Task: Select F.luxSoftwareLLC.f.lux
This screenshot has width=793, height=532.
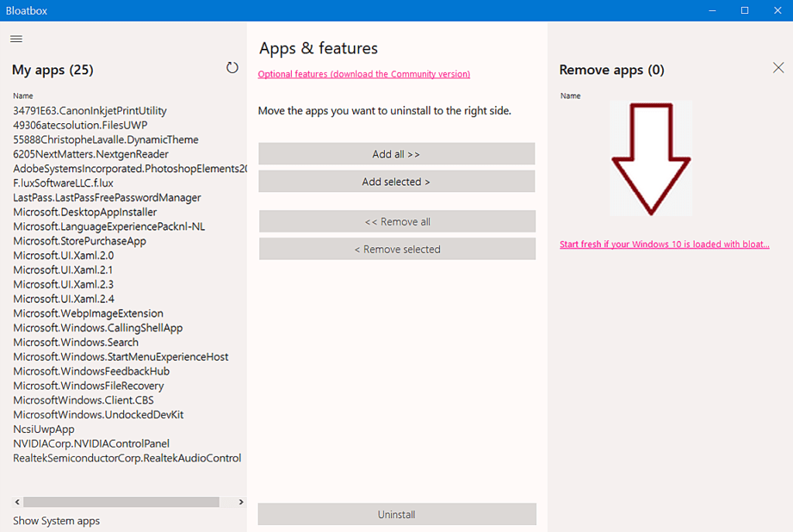Action: coord(64,183)
